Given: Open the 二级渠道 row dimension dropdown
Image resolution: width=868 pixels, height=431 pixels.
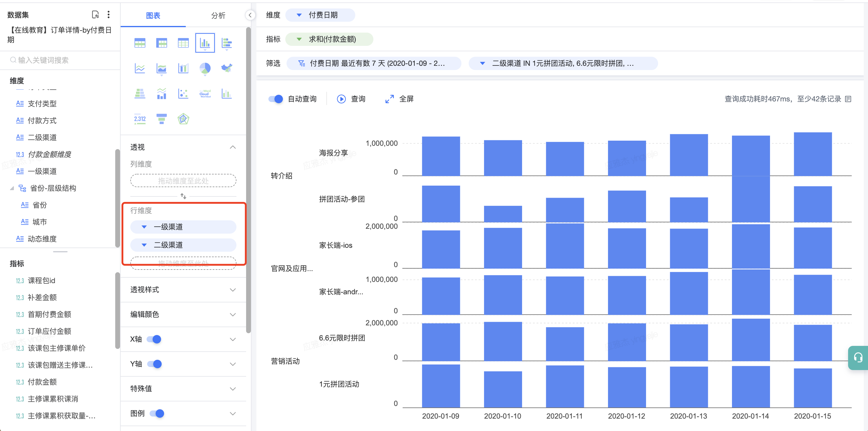Looking at the screenshot, I should point(144,245).
